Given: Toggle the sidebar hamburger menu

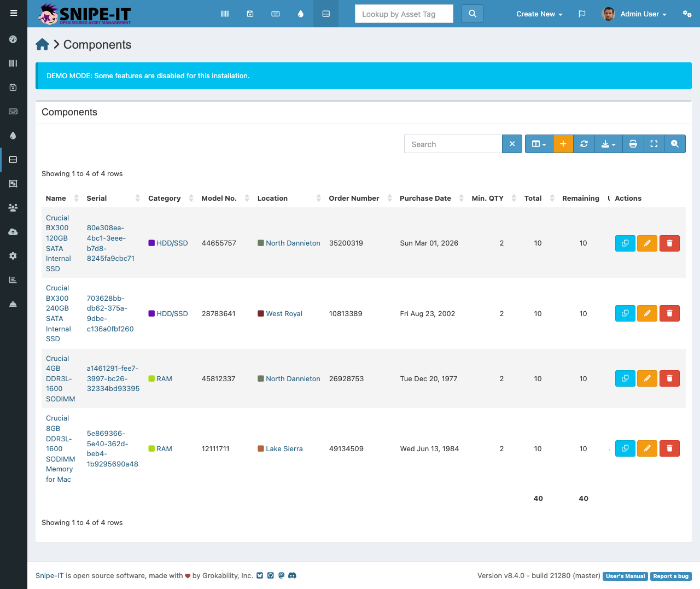Looking at the screenshot, I should pos(14,13).
